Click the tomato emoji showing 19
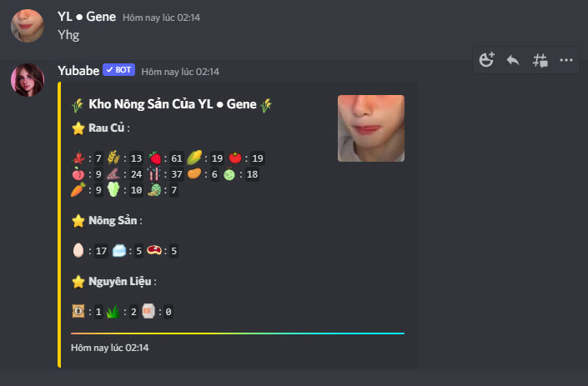 click(235, 158)
